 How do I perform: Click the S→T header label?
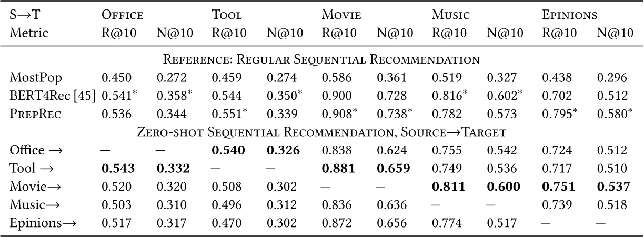click(x=24, y=16)
